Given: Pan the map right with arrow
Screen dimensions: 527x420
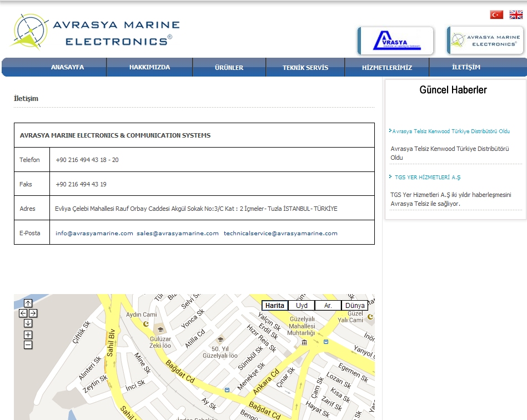Looking at the screenshot, I should point(33,313).
